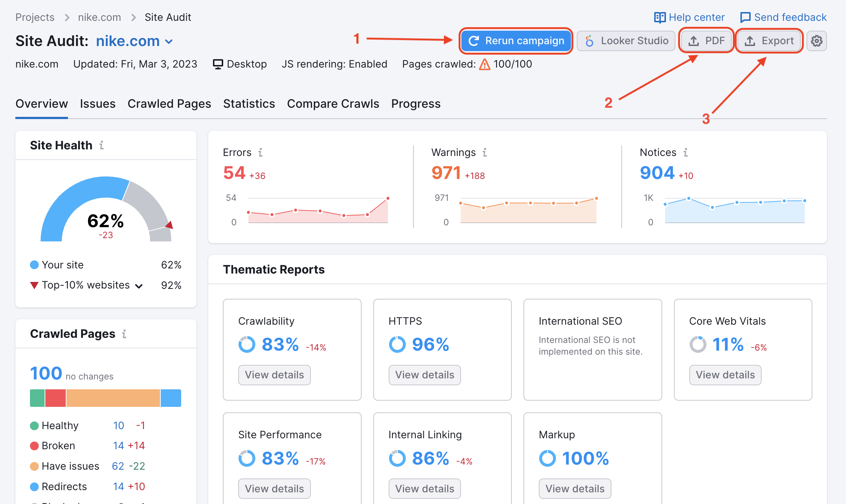Image resolution: width=846 pixels, height=504 pixels.
Task: Click the Core Web Vitals donut icon
Action: 698,344
